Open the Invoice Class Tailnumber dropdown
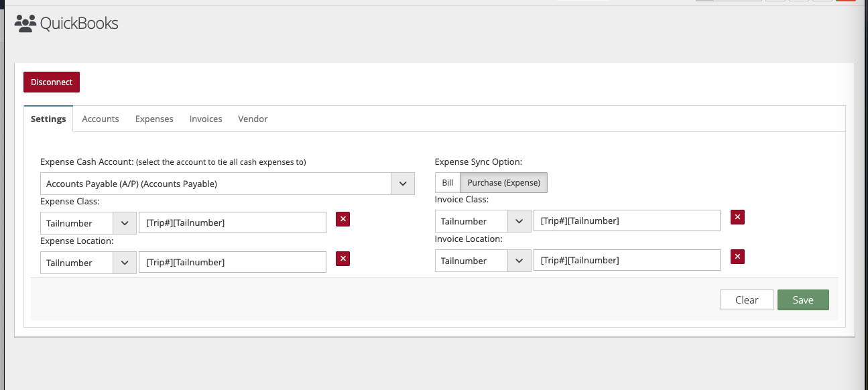Viewport: 868px width, 390px height. 519,221
